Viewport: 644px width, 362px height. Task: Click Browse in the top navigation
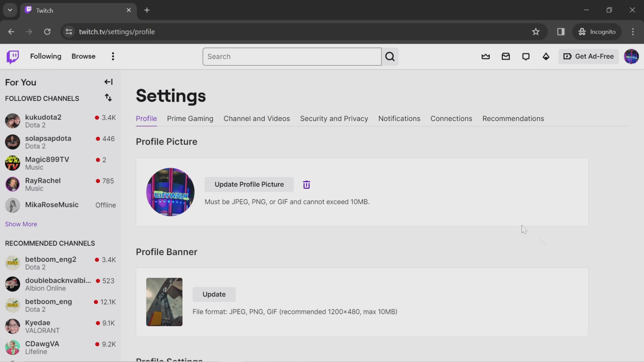[84, 56]
